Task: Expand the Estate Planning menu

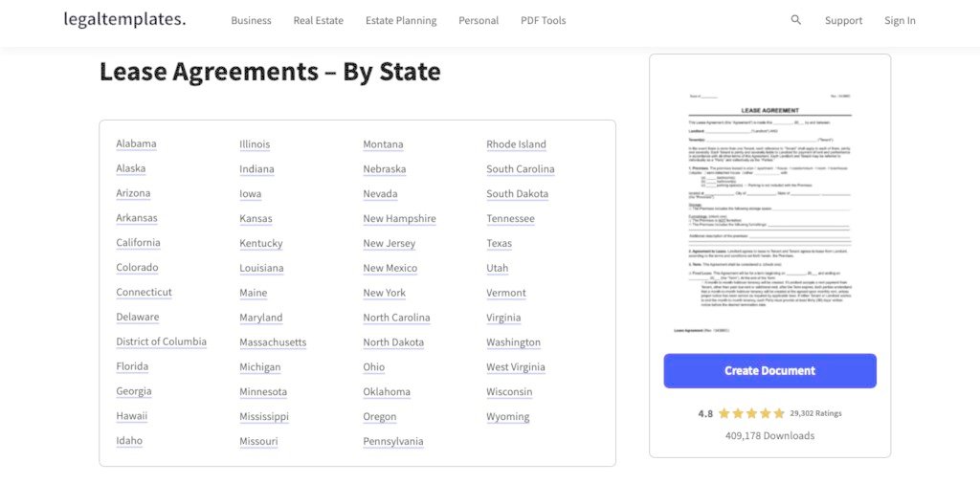Action: tap(401, 21)
